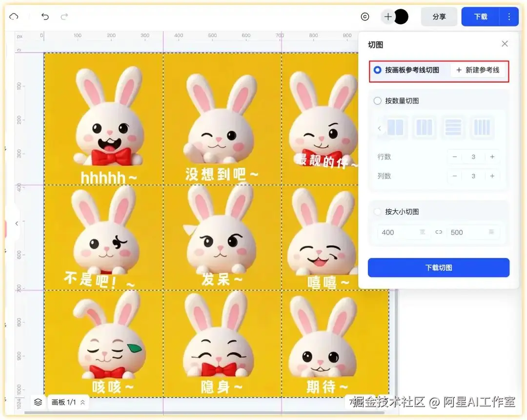The image size is (527, 420).
Task: Open the layers icon at bottom left
Action: [38, 402]
